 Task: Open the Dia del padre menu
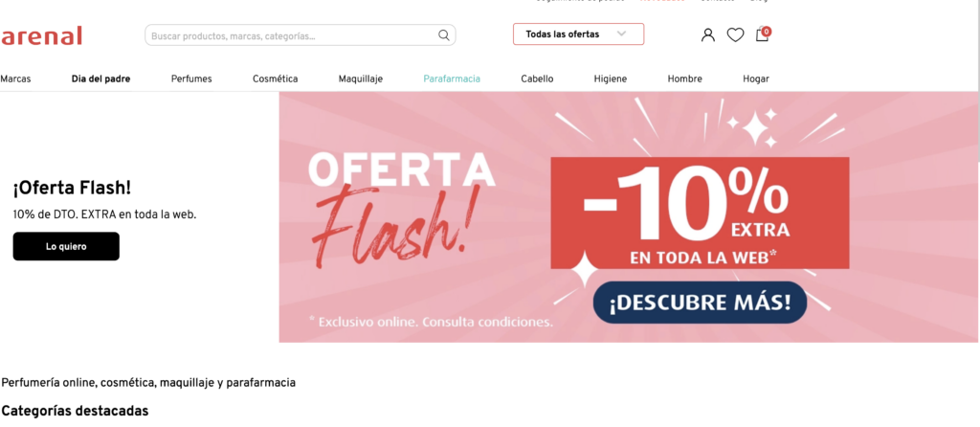(100, 79)
